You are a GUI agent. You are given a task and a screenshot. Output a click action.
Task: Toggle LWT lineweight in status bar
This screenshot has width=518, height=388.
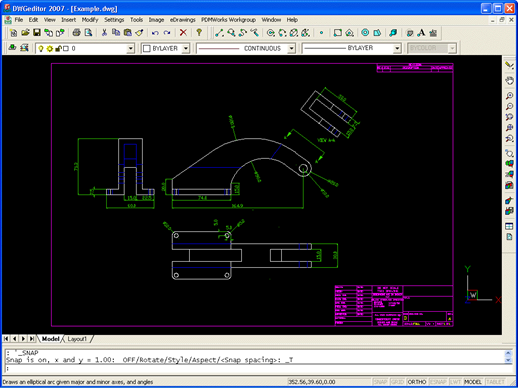[455, 382]
